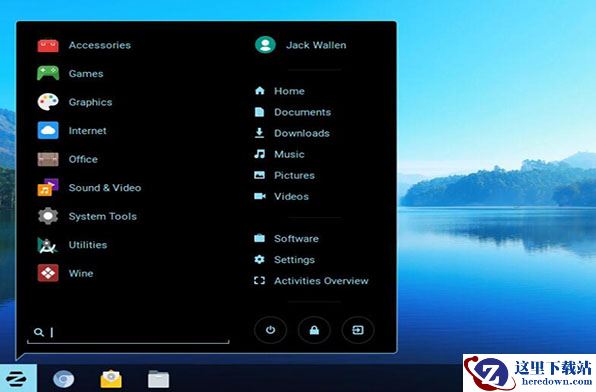Screen dimensions: 596x392
Task: Click the green Games controller icon
Action: pyautogui.click(x=48, y=73)
